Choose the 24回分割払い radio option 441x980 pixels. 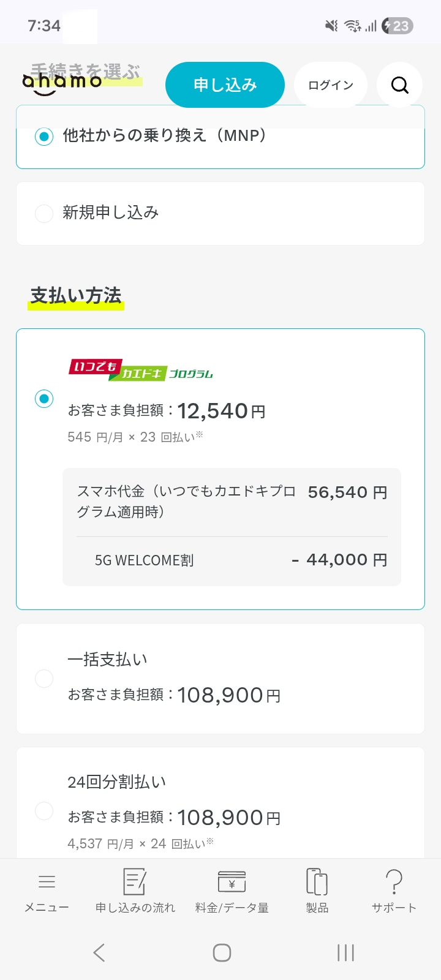[x=44, y=810]
